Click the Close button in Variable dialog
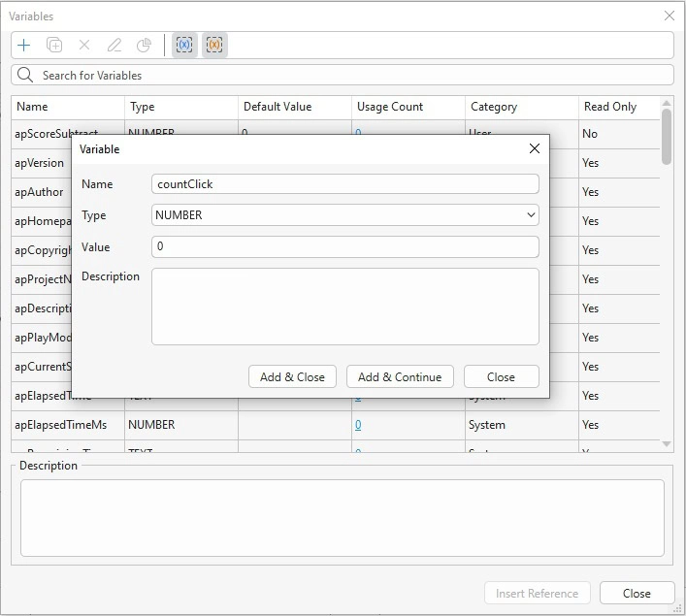This screenshot has width=686, height=616. pos(501,377)
